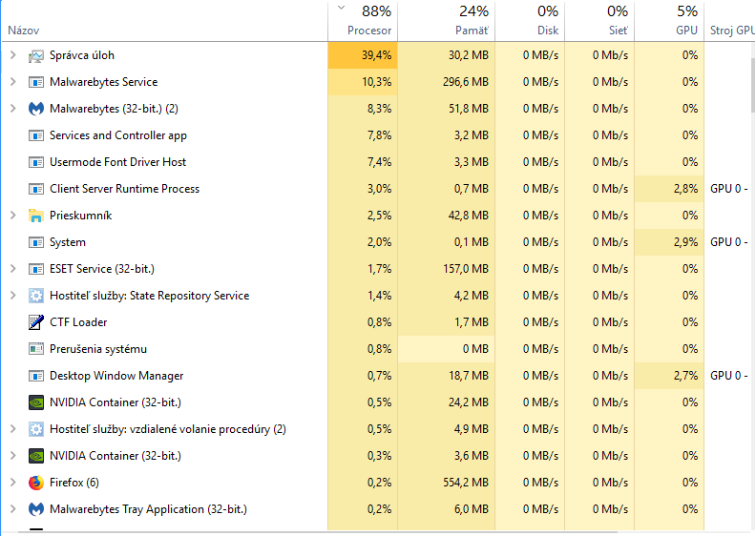The height and width of the screenshot is (536, 756).
Task: Expand Hostiteľ služby: vzdialené volanie procedúry
Action: (x=13, y=428)
